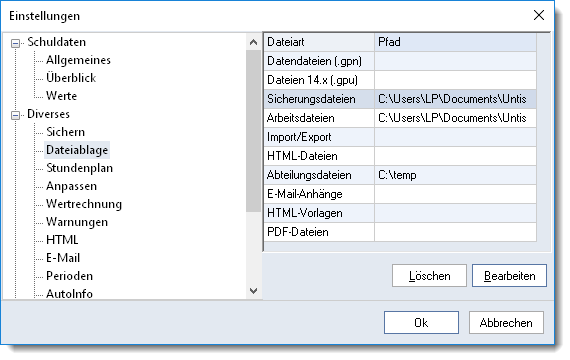Select the Import/Export row
The image size is (570, 360).
(x=400, y=137)
